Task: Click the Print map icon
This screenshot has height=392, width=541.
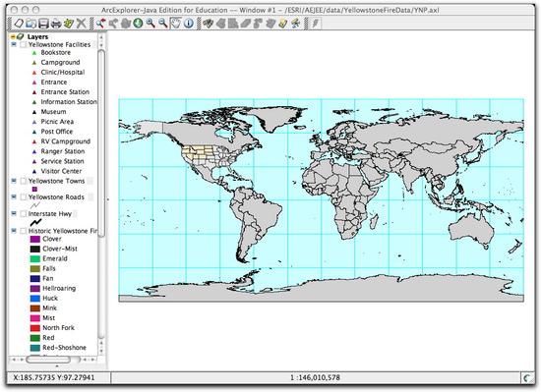Action: click(x=56, y=24)
